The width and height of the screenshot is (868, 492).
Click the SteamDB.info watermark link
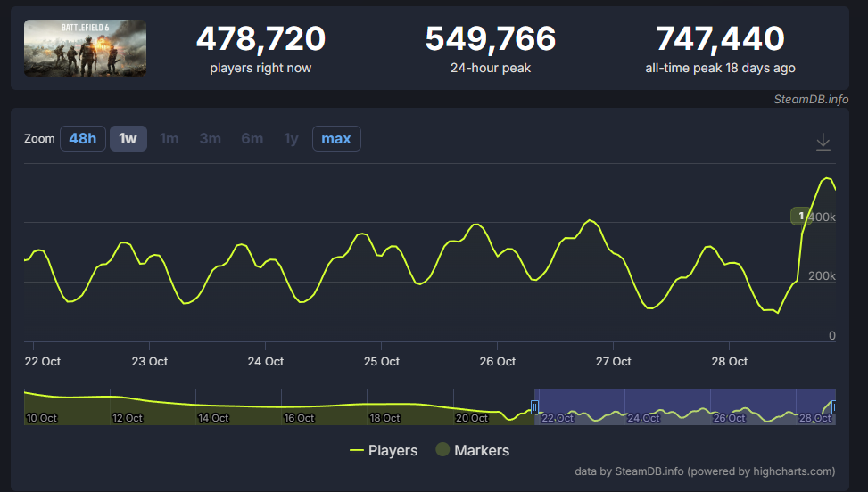[811, 100]
